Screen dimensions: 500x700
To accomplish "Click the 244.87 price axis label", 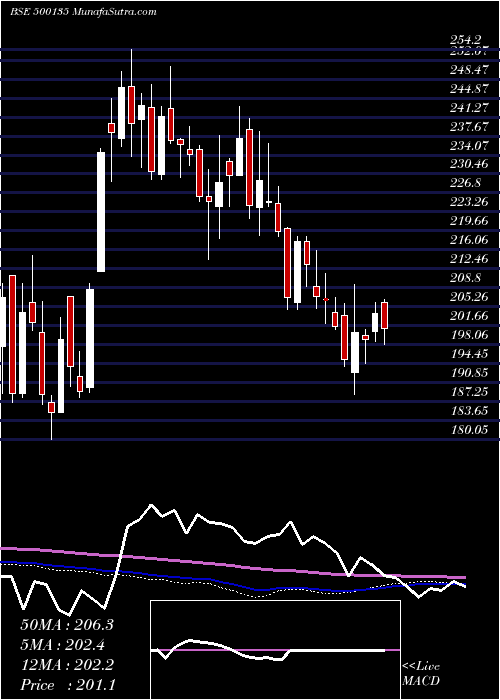I will [470, 88].
